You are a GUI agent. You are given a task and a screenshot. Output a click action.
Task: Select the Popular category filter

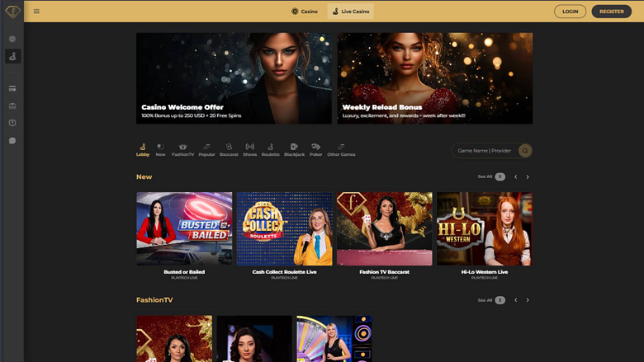coord(206,150)
